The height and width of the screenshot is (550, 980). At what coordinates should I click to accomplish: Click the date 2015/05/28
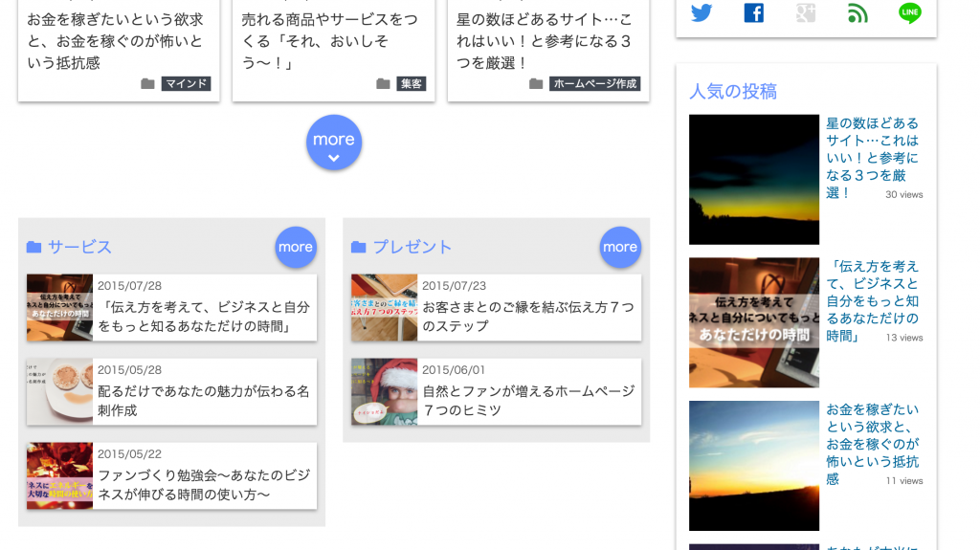[x=129, y=370]
